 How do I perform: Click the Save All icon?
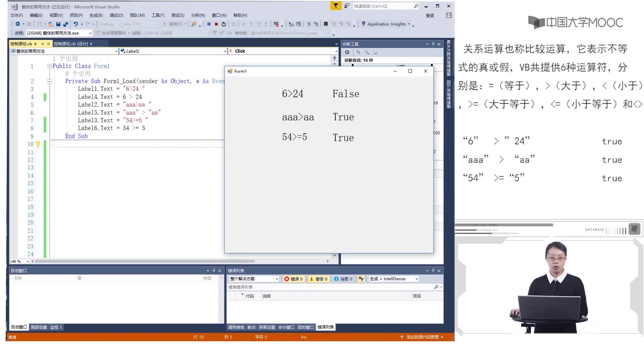66,24
